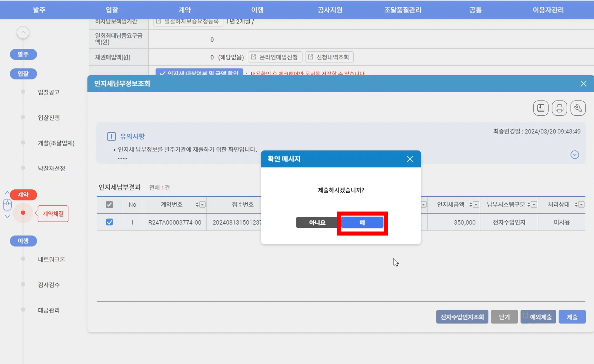Select the 계약 stage pill in sidebar

pyautogui.click(x=23, y=195)
